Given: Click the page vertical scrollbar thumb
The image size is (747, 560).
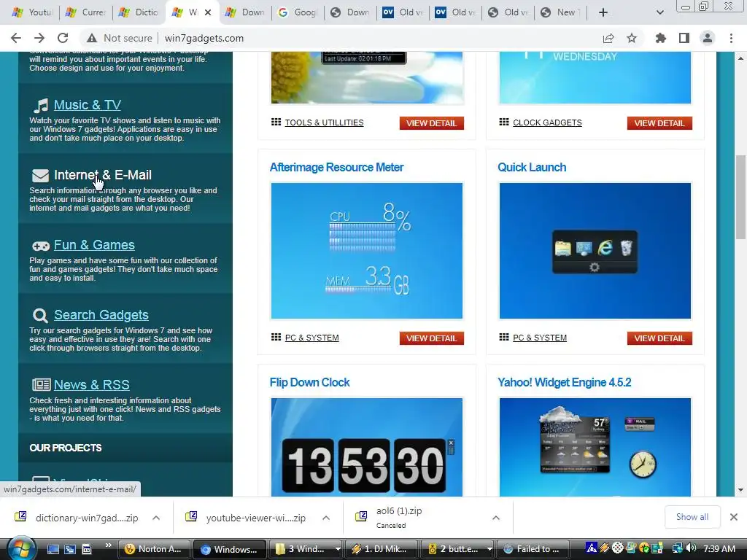Looking at the screenshot, I should coord(740,197).
